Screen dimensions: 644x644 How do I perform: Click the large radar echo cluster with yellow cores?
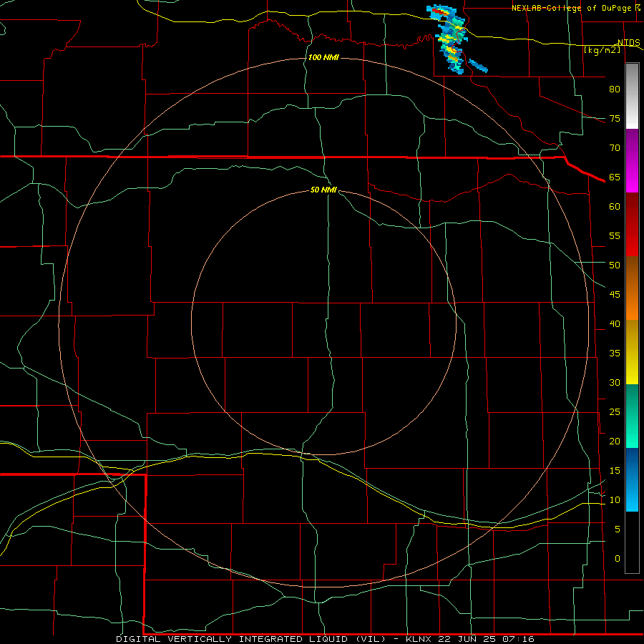coord(449,39)
